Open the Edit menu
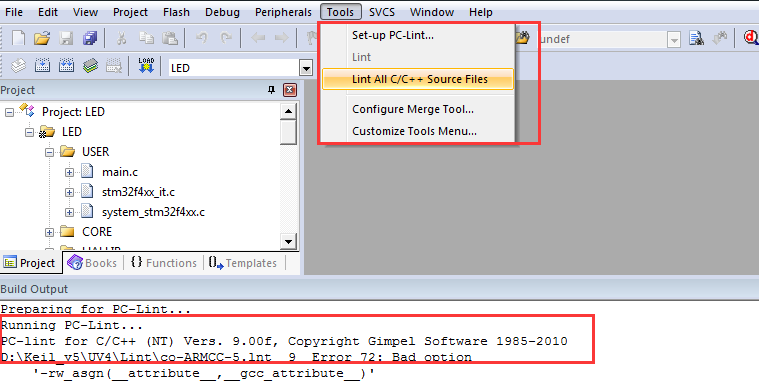This screenshot has height=382, width=759. click(x=48, y=12)
